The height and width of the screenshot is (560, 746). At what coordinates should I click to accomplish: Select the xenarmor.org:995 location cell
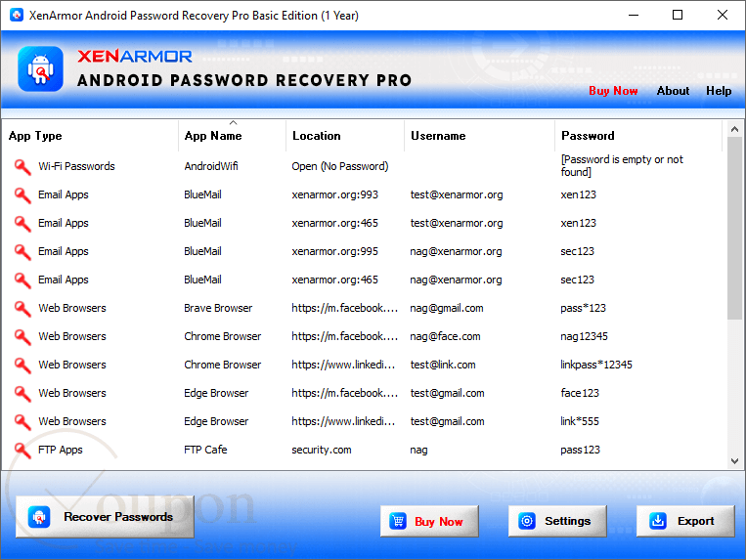(x=335, y=251)
